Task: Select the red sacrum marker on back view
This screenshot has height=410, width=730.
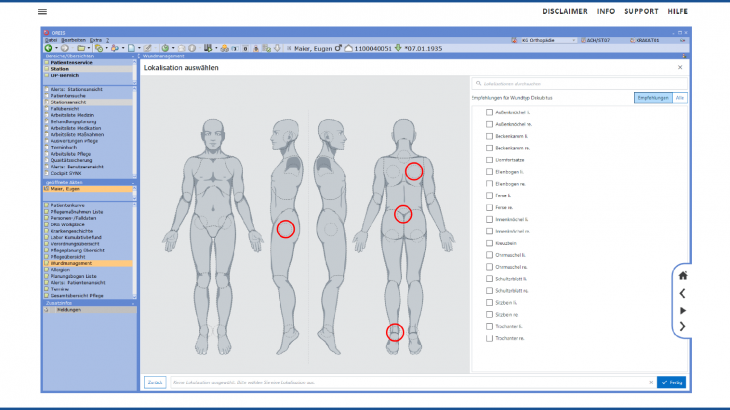Action: (402, 213)
